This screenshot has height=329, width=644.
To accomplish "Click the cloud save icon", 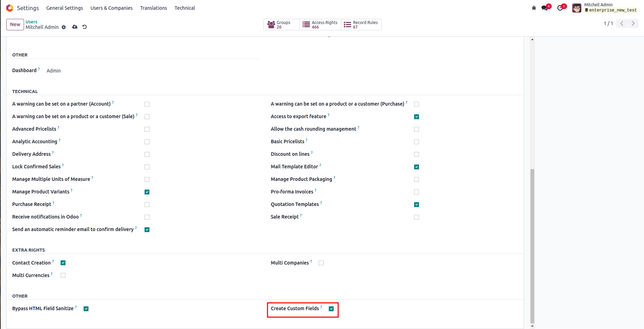I will pyautogui.click(x=75, y=27).
